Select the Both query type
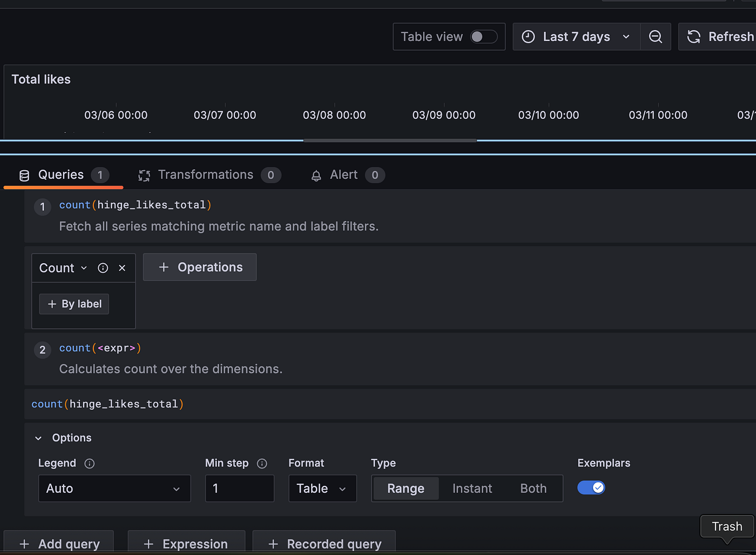Image resolution: width=756 pixels, height=555 pixels. coord(534,489)
